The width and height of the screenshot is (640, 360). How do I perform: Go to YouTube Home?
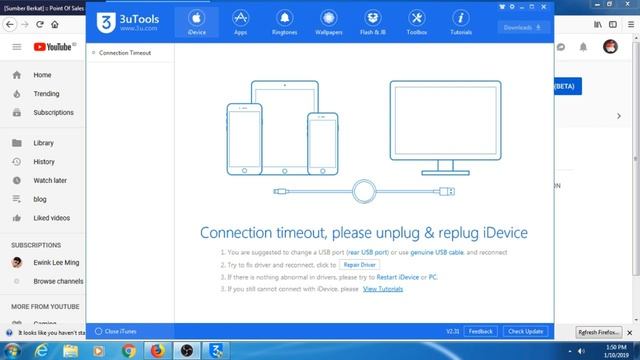click(x=42, y=75)
